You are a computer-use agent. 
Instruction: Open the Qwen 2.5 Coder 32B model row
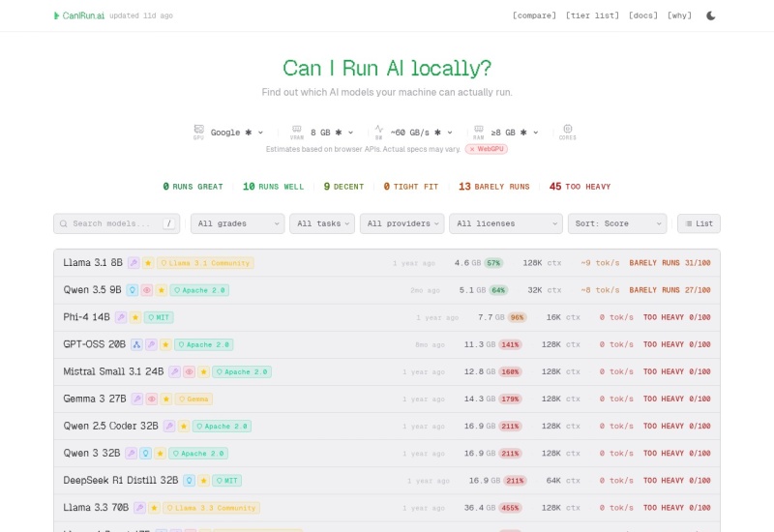click(x=386, y=426)
